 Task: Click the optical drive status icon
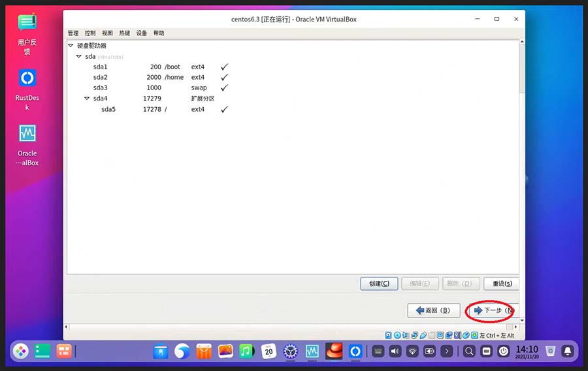(x=397, y=335)
